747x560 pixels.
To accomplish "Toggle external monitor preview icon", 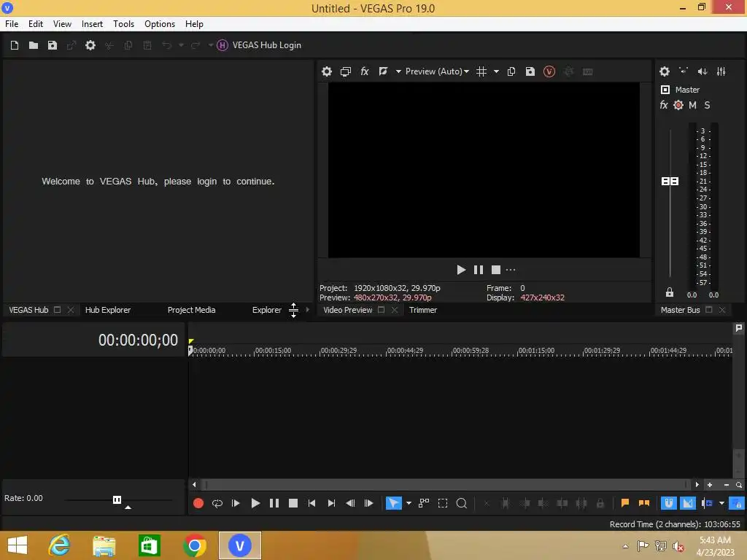I will [x=346, y=71].
